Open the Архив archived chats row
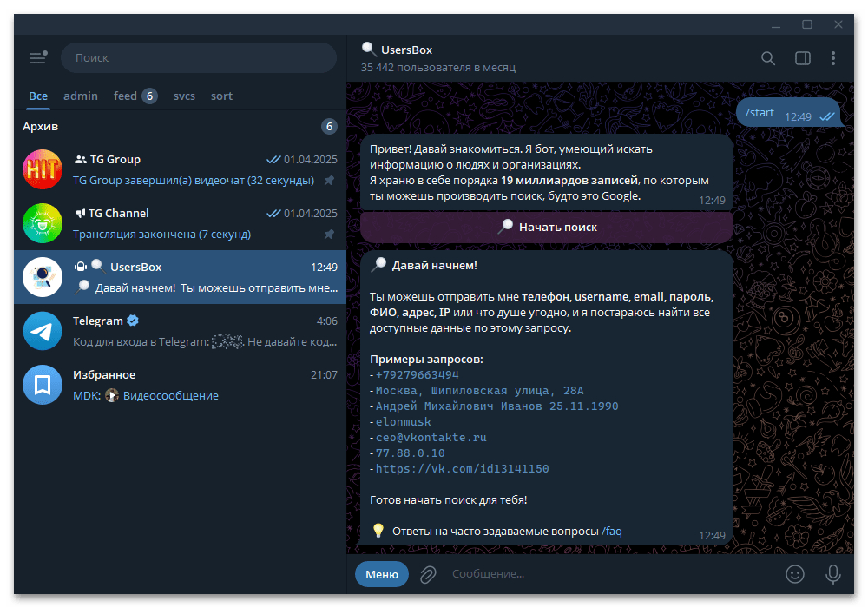This screenshot has height=608, width=868. click(180, 126)
